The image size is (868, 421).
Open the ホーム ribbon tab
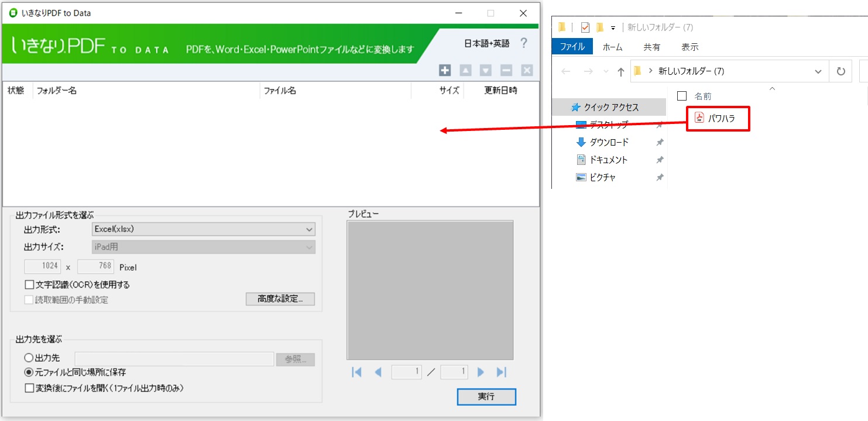click(x=612, y=47)
